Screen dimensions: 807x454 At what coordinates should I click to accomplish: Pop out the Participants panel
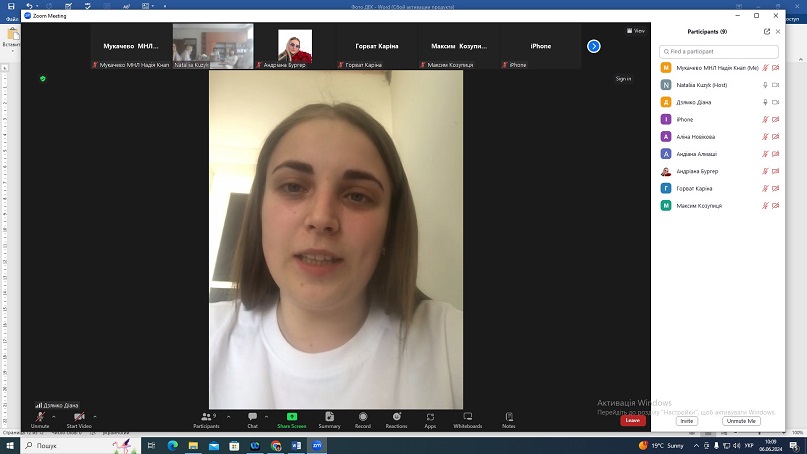767,31
